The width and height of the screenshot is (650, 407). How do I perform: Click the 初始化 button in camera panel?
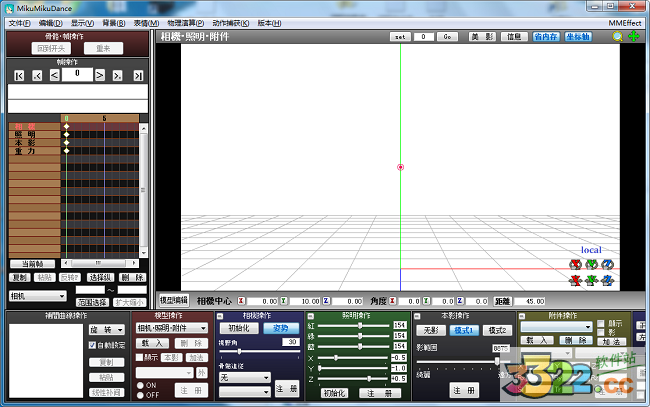239,327
